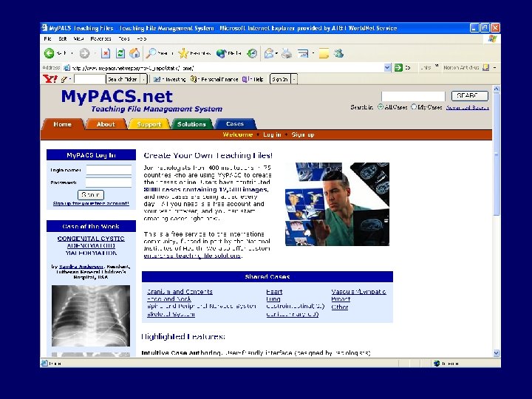
Task: Click the IE Back arrow button
Action: [x=50, y=53]
